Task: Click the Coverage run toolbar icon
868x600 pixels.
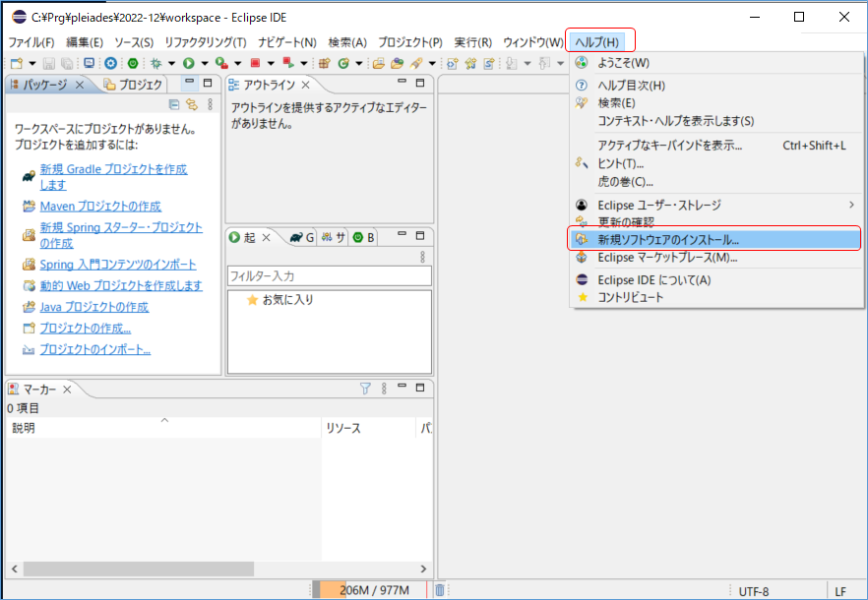Action: [x=222, y=63]
